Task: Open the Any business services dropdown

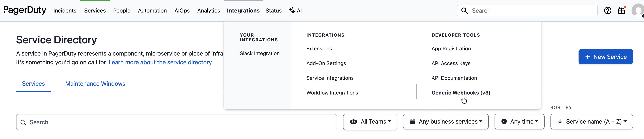Action: click(x=446, y=122)
